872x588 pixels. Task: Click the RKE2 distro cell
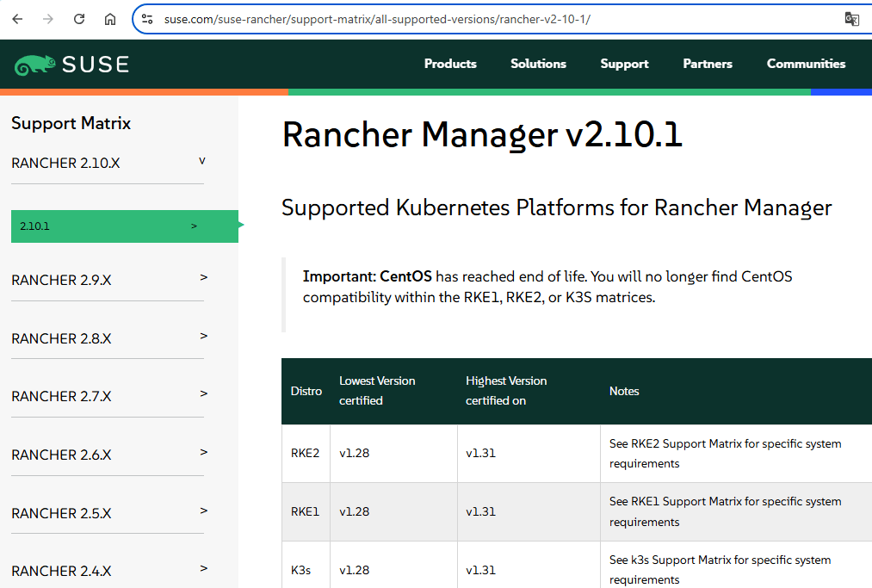[x=306, y=454]
